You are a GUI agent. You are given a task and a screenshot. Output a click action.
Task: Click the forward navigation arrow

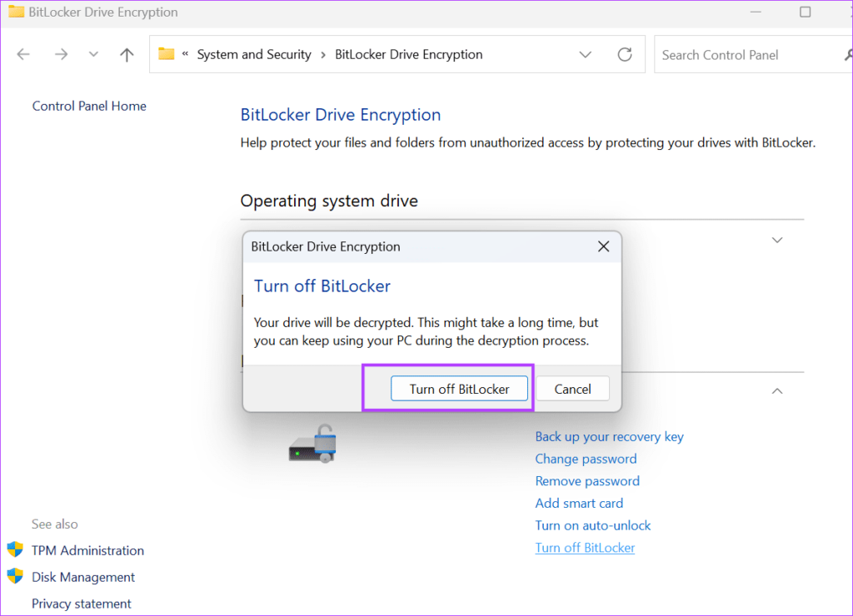tap(60, 54)
